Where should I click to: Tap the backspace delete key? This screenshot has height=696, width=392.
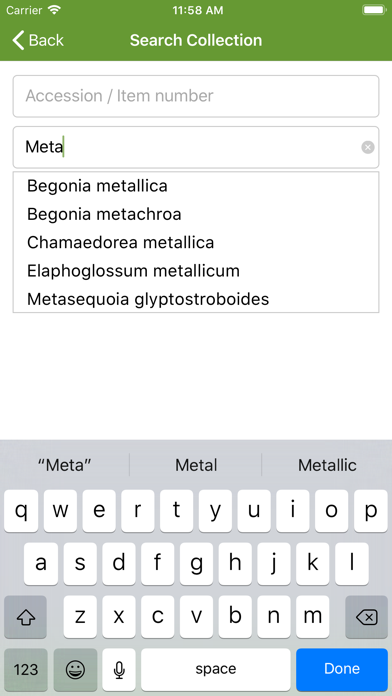pyautogui.click(x=367, y=617)
